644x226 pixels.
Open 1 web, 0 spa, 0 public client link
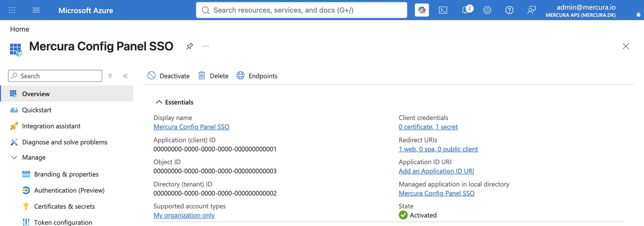tap(438, 149)
